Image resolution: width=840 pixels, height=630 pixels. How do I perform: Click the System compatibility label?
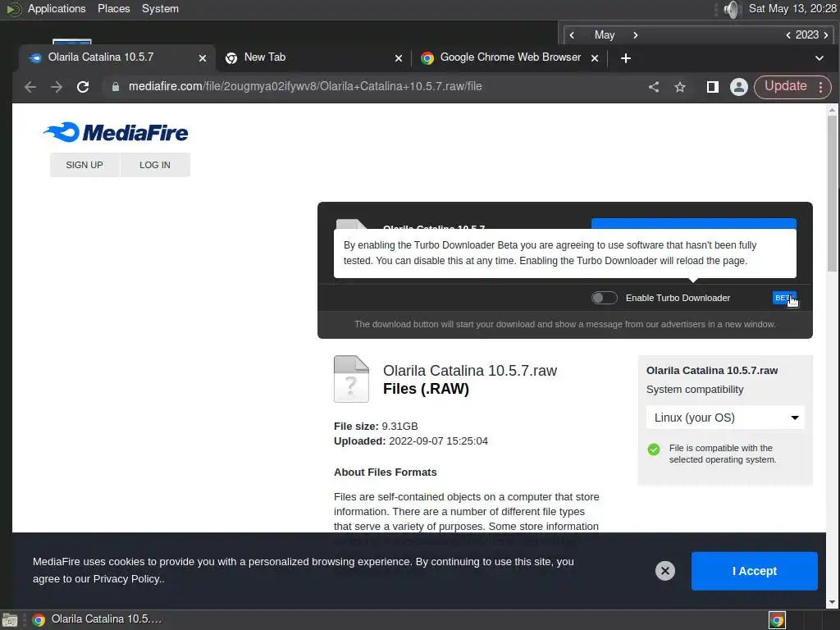pyautogui.click(x=695, y=390)
